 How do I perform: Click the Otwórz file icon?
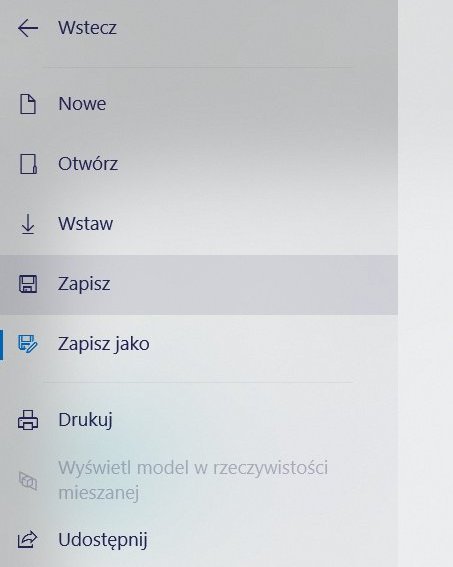pos(28,164)
